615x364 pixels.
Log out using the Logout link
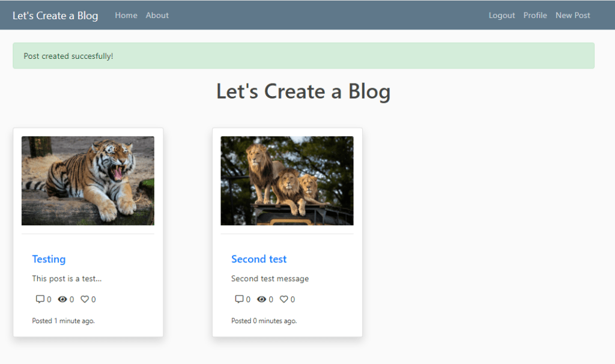coord(501,16)
